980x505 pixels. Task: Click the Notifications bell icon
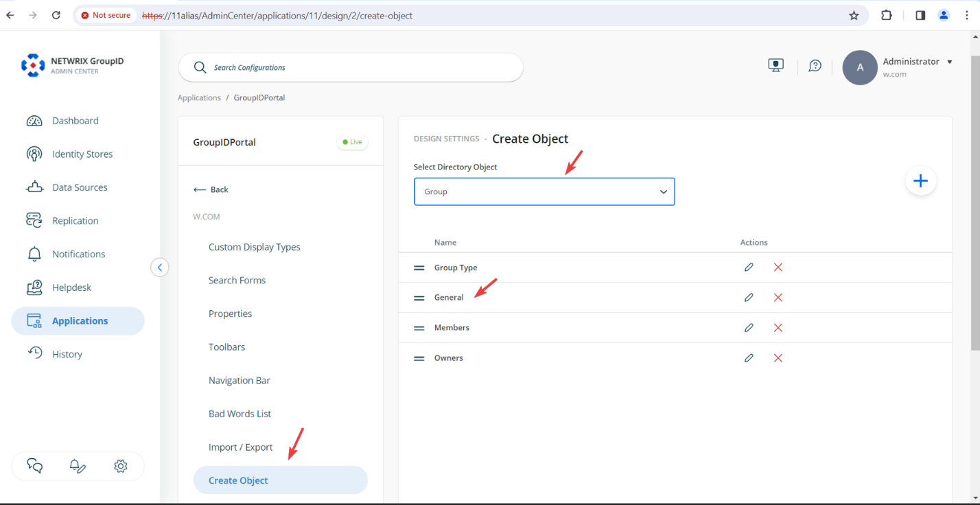click(x=34, y=255)
